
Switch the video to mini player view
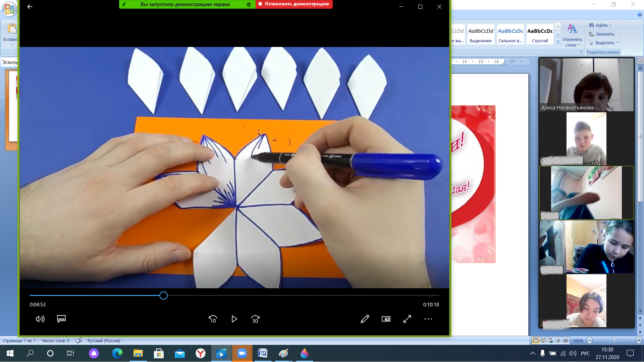(x=386, y=319)
